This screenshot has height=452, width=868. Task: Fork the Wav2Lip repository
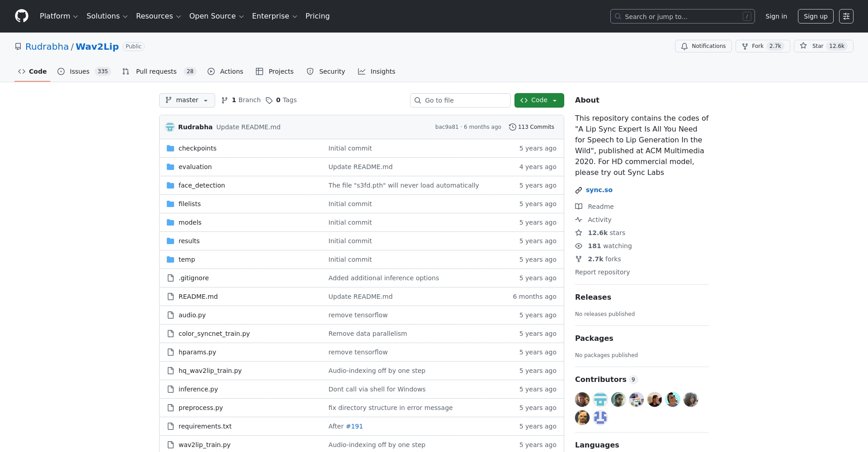pyautogui.click(x=762, y=46)
